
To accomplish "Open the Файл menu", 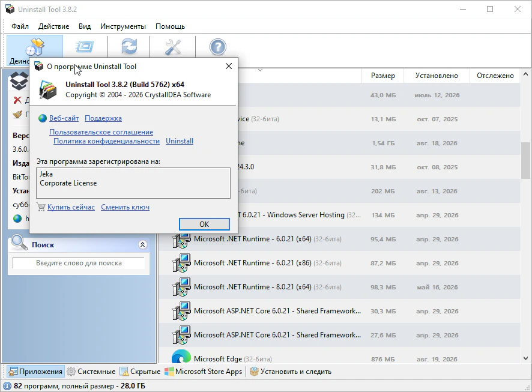I will click(x=20, y=26).
